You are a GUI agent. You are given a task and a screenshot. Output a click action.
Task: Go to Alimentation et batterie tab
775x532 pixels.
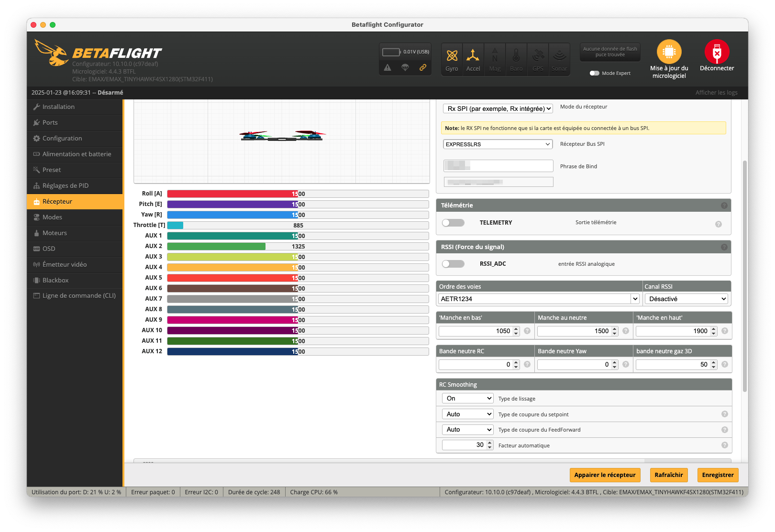(x=75, y=154)
